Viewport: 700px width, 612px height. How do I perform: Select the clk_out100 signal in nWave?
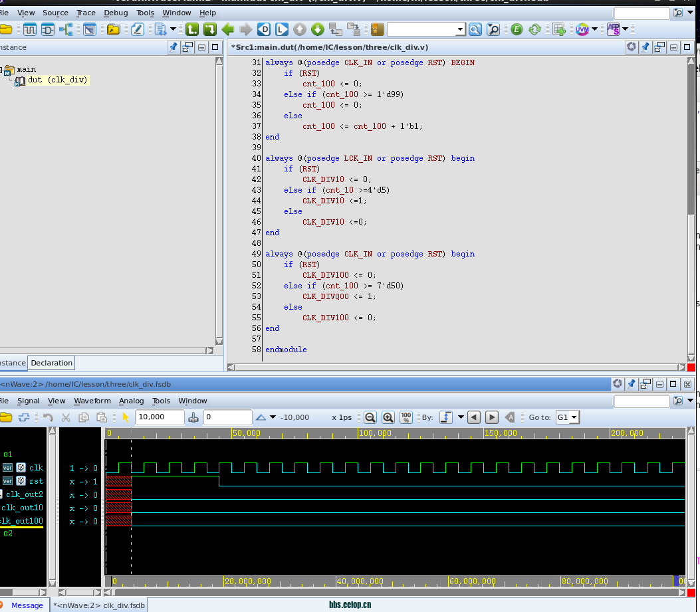[21, 521]
